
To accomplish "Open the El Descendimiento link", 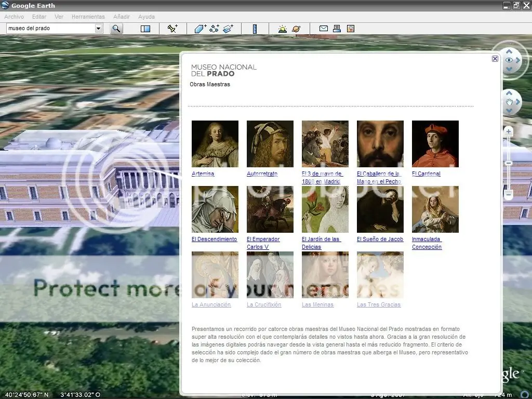I will tap(214, 239).
